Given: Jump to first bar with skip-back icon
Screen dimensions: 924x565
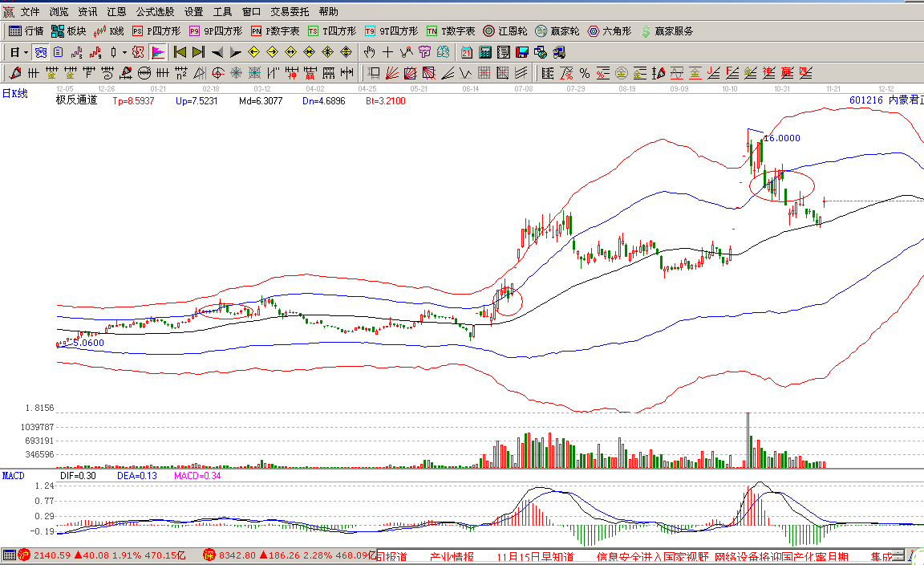Looking at the screenshot, I should (180, 52).
